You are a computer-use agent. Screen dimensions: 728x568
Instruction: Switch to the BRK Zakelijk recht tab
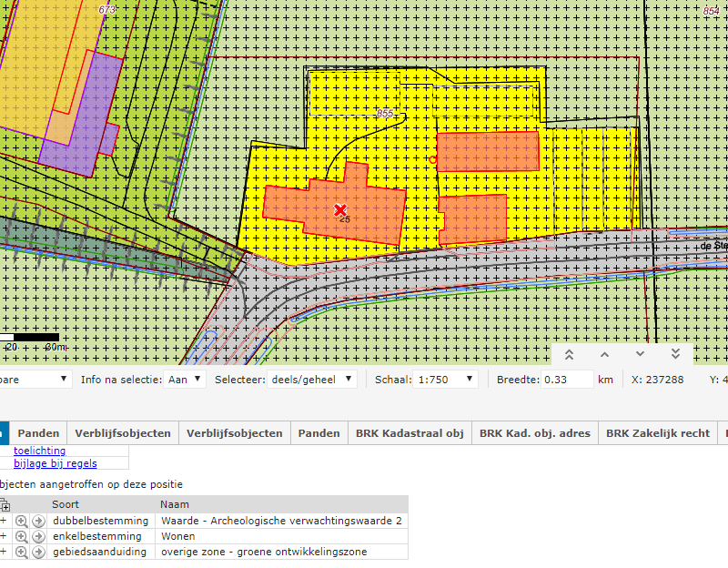pyautogui.click(x=658, y=433)
